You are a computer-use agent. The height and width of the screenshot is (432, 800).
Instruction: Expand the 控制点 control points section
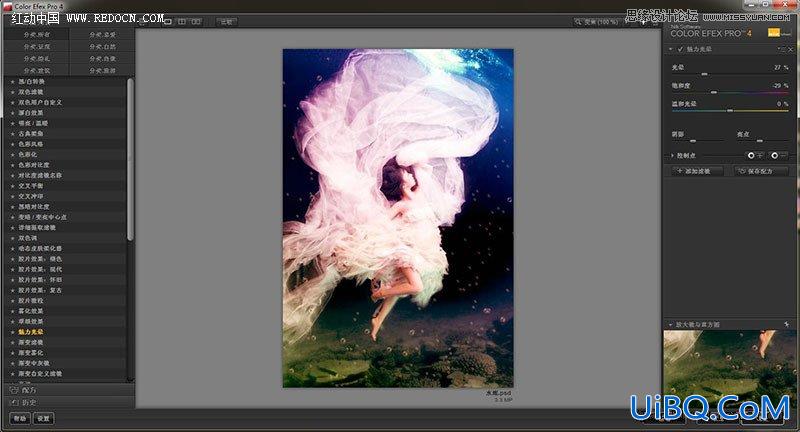click(672, 156)
